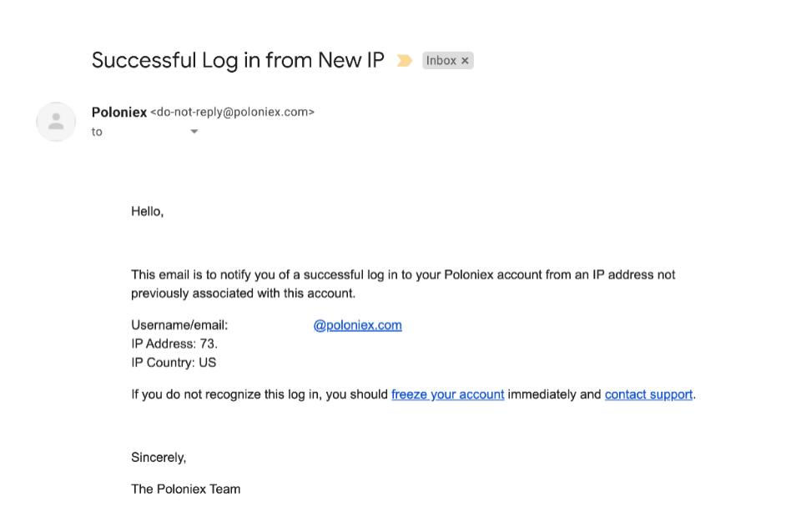Click "The Poloniex Team" signature
The image size is (786, 532).
186,489
